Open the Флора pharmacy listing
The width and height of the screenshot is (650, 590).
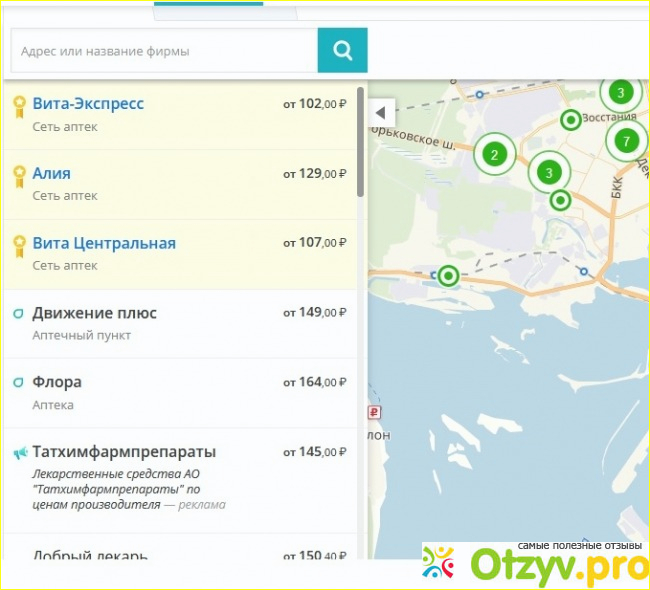click(x=57, y=382)
